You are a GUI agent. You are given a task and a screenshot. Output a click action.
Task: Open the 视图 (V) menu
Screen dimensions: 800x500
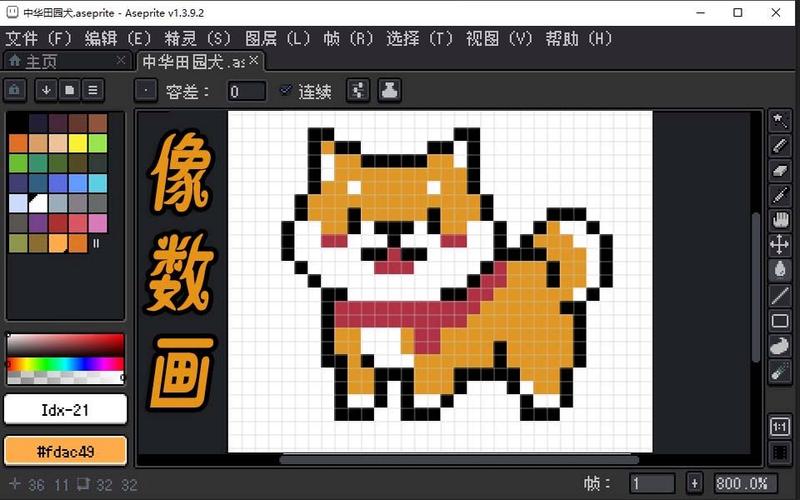coord(499,38)
